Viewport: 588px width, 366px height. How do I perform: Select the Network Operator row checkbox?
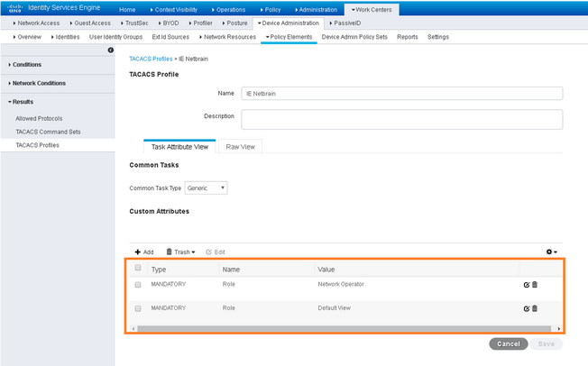tap(138, 285)
